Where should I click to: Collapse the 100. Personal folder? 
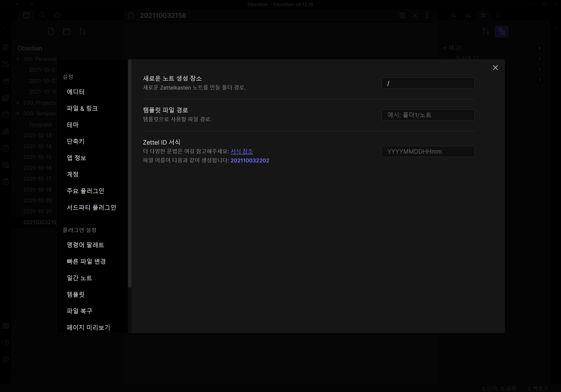[x=18, y=59]
